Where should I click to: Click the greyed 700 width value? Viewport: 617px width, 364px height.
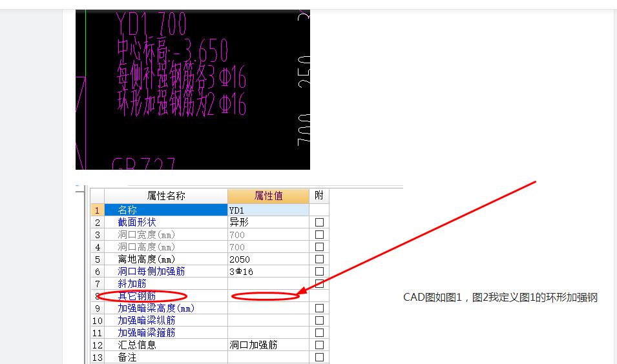[x=268, y=235]
